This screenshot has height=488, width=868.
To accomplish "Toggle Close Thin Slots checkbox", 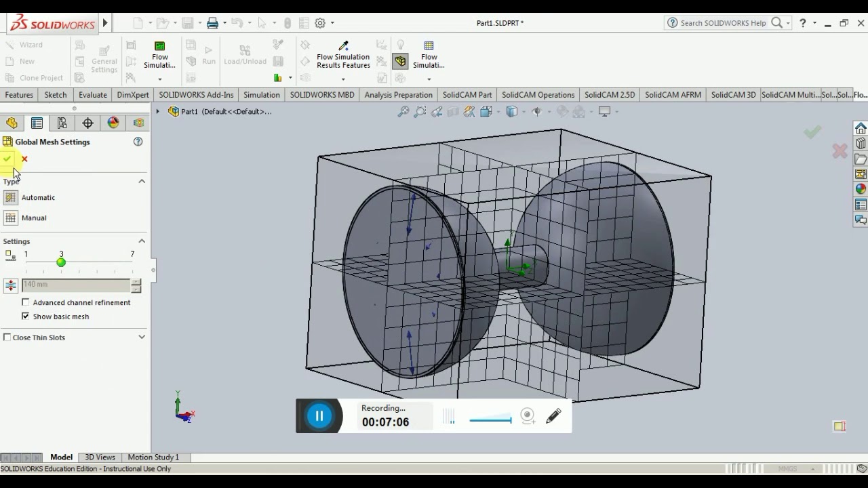I will coord(7,337).
